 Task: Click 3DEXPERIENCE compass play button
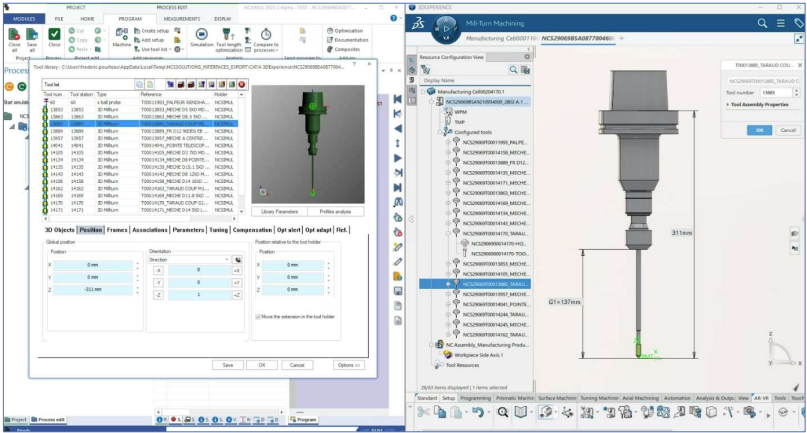point(446,29)
